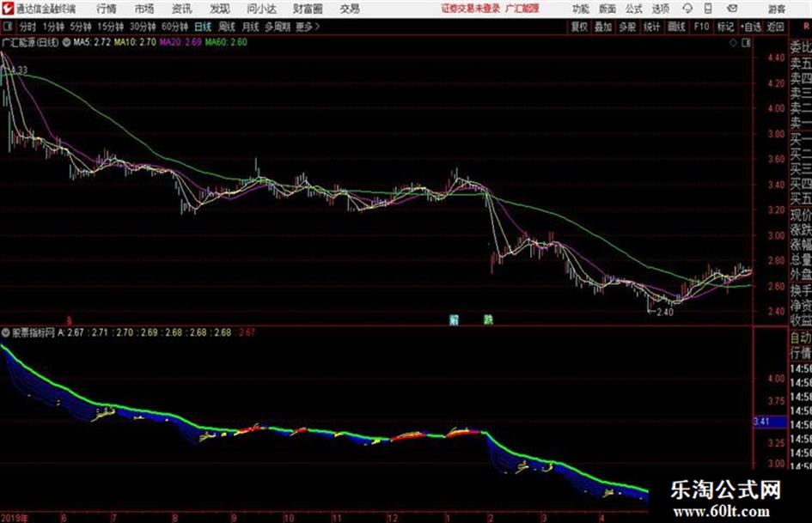Click the panel layout icon at chart top-right
Image resolution: width=812 pixels, height=523 pixels.
coord(746,43)
